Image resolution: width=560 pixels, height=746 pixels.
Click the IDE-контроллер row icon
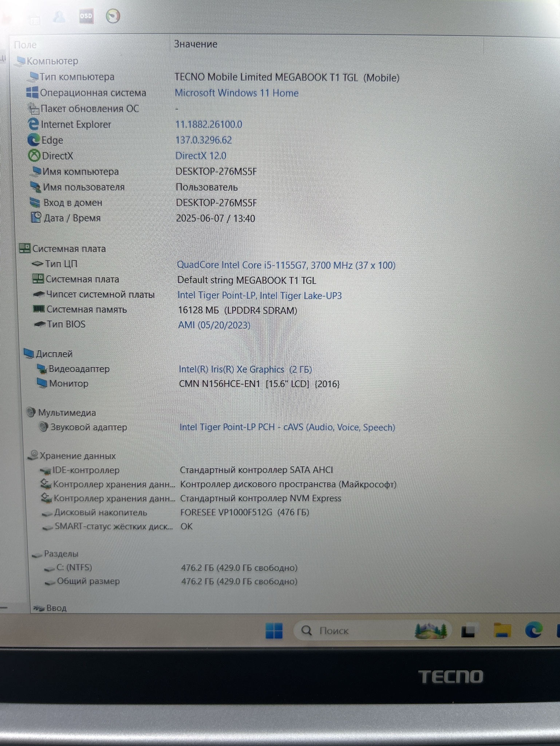click(45, 470)
